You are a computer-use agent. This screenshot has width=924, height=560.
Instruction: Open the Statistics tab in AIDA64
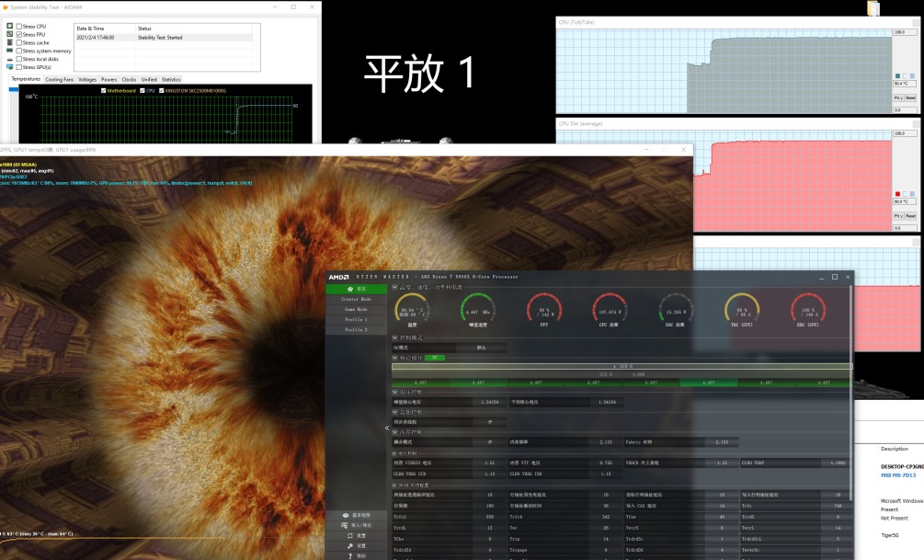click(x=171, y=80)
